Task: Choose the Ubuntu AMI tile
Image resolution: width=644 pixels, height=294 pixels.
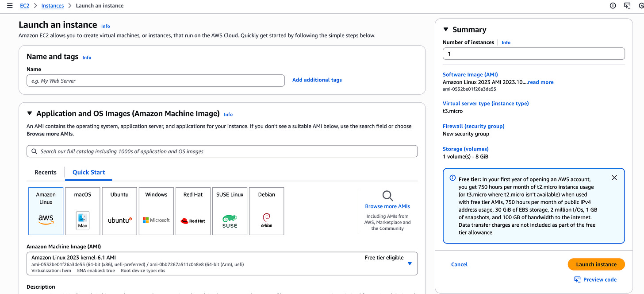Action: point(119,211)
